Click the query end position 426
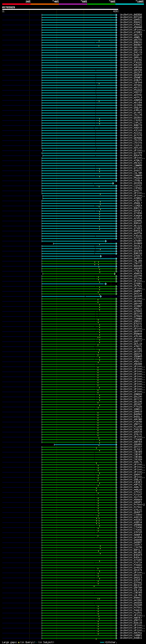Viewport: 146px width, 644px height. [115, 11]
